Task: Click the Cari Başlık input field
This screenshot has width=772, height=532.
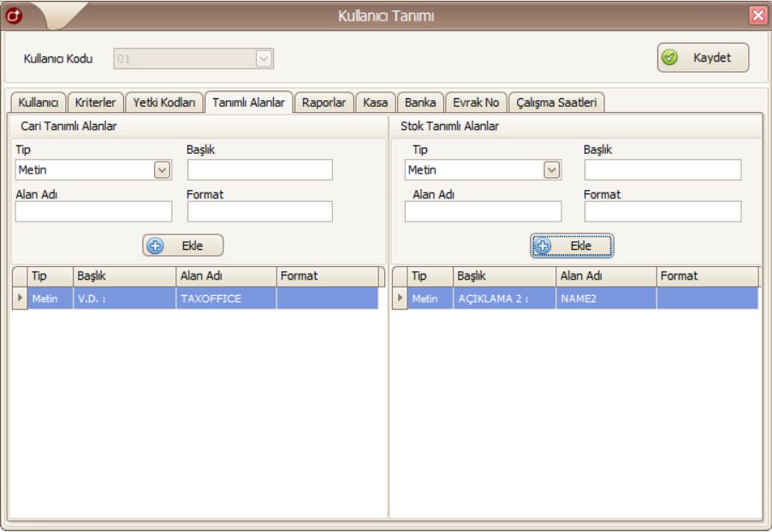Action: tap(259, 169)
